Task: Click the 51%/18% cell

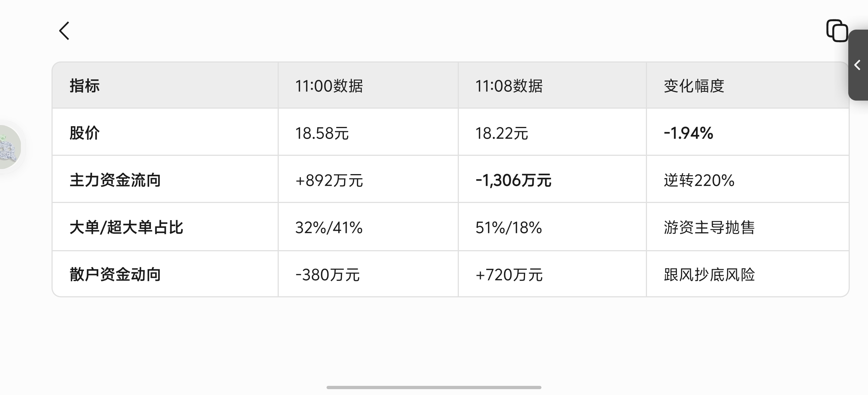Action: pyautogui.click(x=509, y=227)
